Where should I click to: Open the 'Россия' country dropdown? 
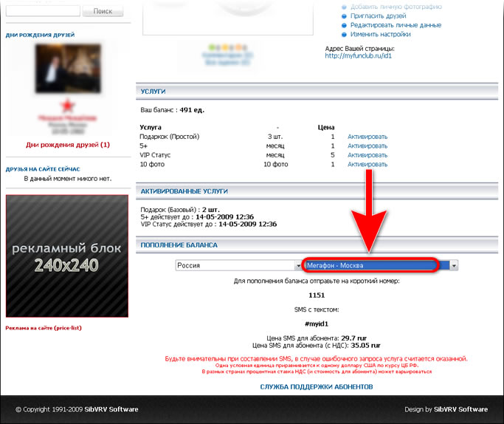point(238,265)
